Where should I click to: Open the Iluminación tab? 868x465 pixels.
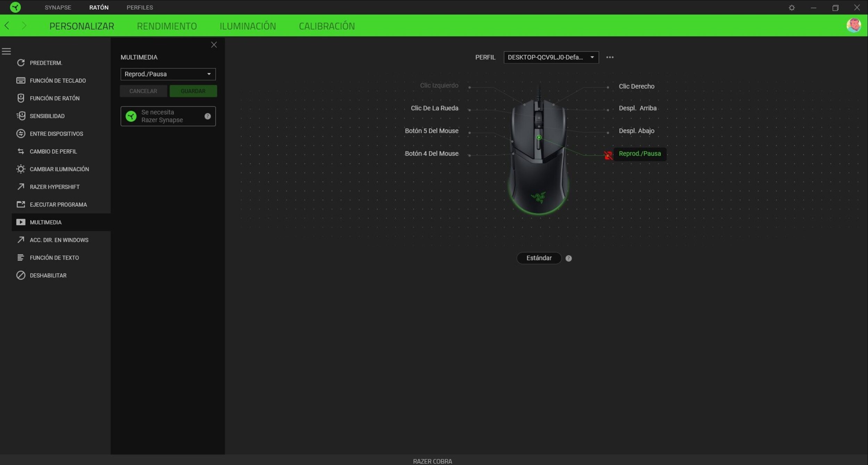(248, 26)
